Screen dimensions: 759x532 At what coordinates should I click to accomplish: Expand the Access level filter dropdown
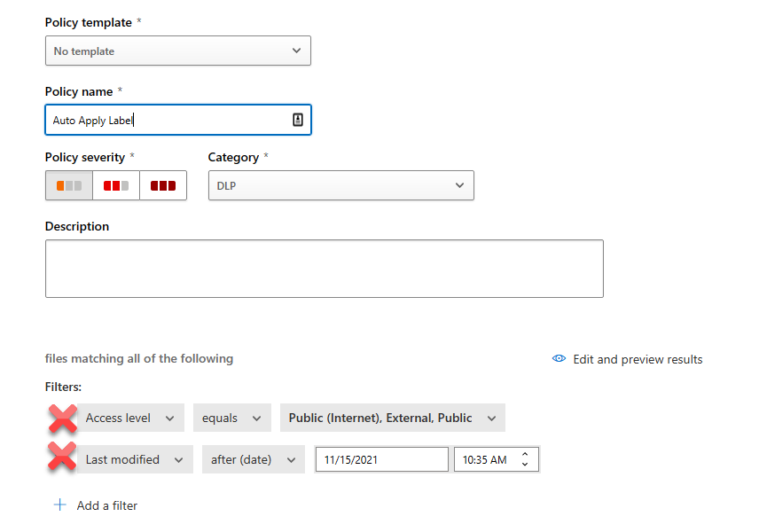pos(130,418)
